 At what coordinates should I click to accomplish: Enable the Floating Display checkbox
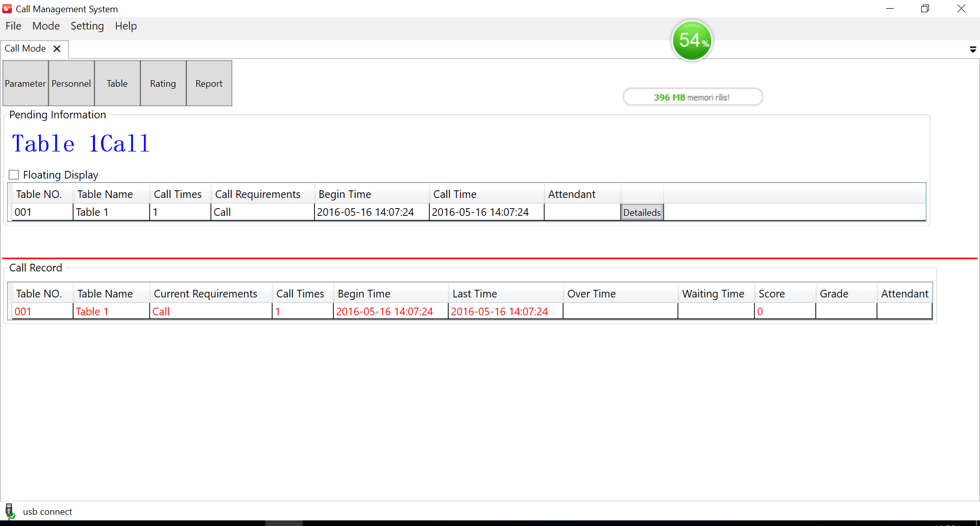(x=14, y=175)
